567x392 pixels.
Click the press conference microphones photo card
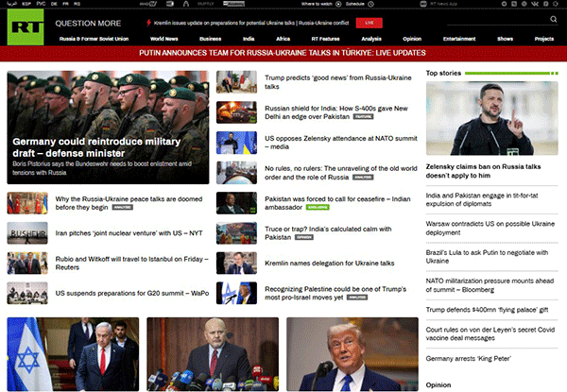point(213,354)
